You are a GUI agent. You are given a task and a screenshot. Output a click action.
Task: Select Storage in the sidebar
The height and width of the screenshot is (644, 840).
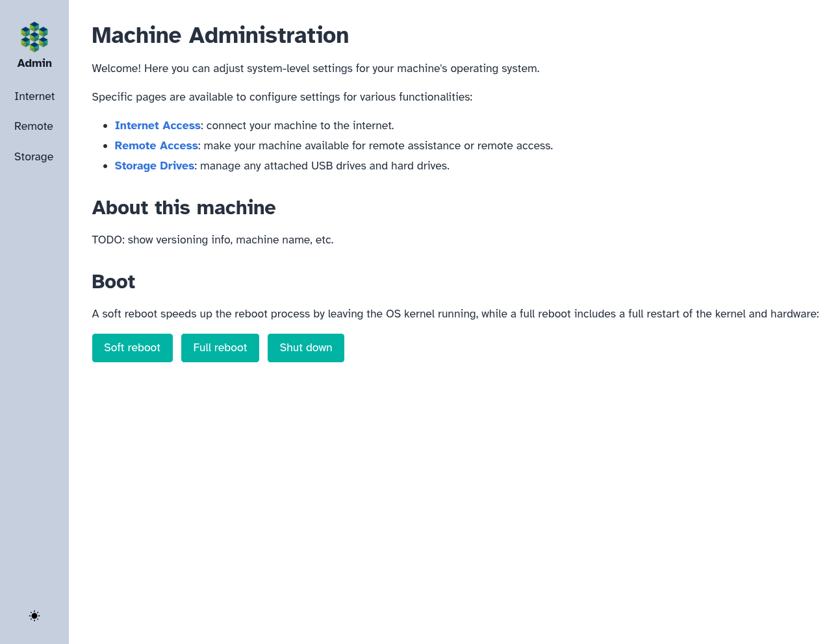[33, 156]
